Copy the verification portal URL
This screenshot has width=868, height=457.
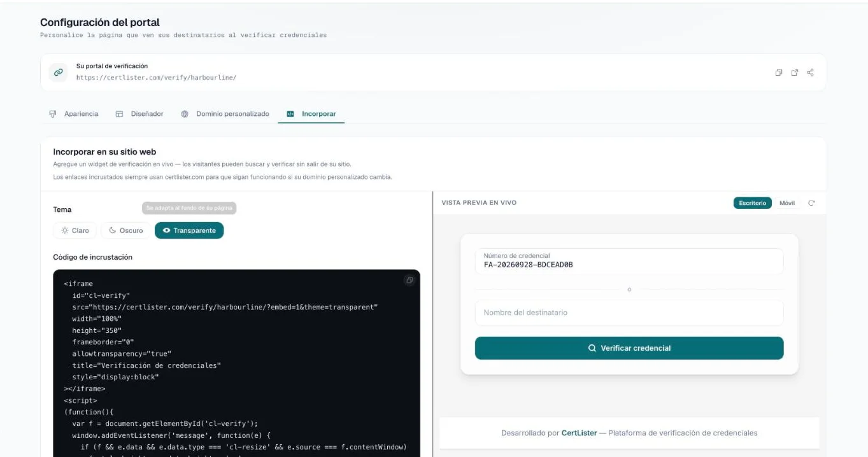coord(778,73)
